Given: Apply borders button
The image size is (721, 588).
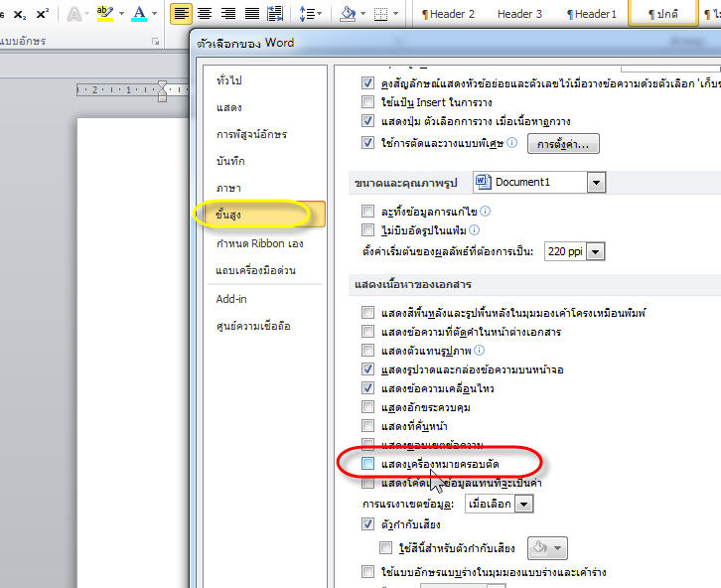Looking at the screenshot, I should tap(380, 14).
